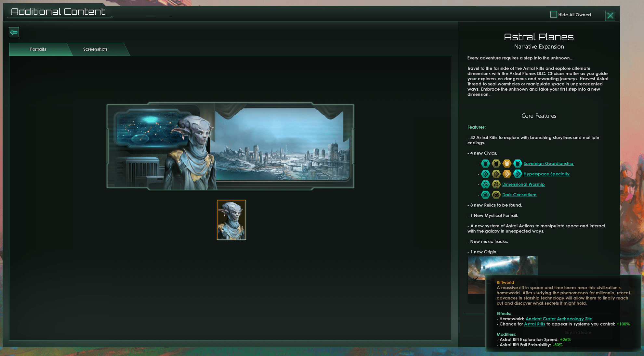Image resolution: width=644 pixels, height=356 pixels.
Task: Switch to the Portraits tab
Action: tap(38, 49)
